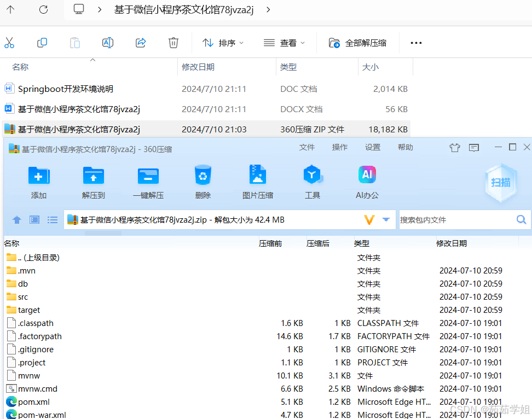
Task: Sort Explorer by 大小 column header
Action: pos(371,67)
